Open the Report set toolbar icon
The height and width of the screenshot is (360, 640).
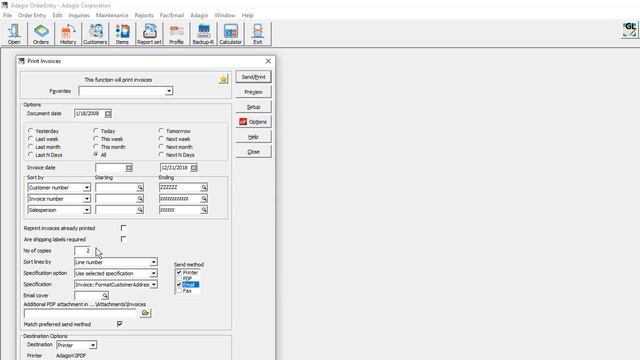pos(149,34)
